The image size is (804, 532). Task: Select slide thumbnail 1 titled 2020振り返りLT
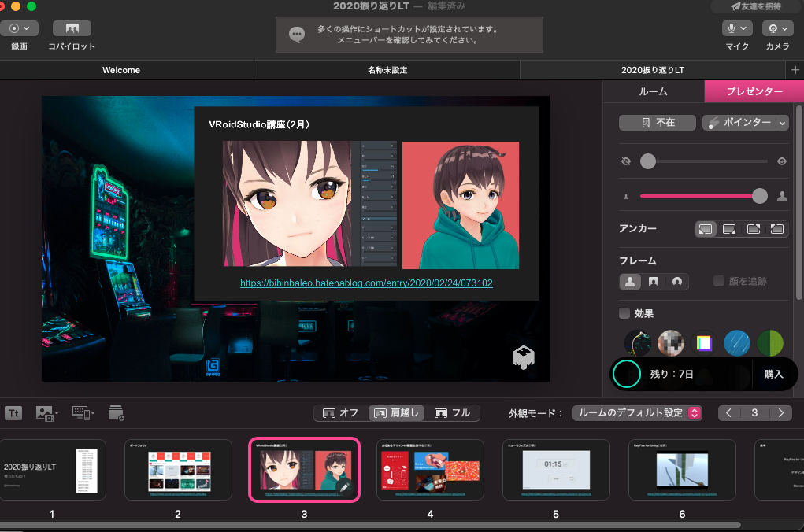pos(52,470)
